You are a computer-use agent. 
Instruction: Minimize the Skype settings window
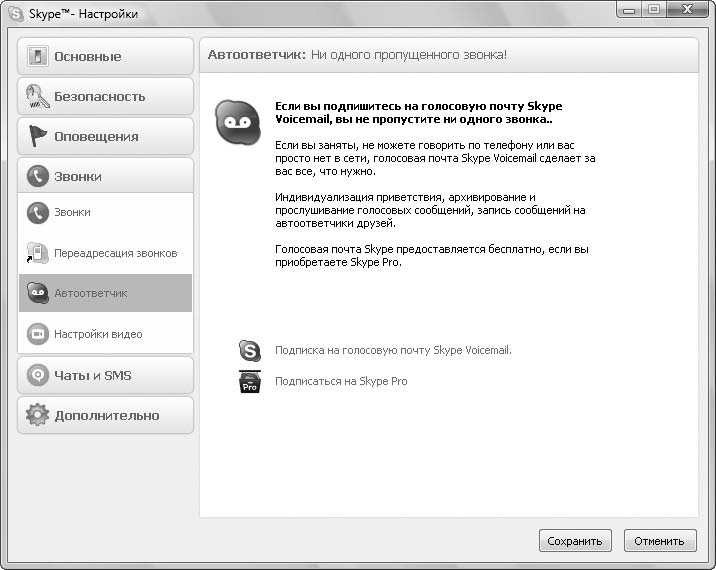tap(629, 10)
